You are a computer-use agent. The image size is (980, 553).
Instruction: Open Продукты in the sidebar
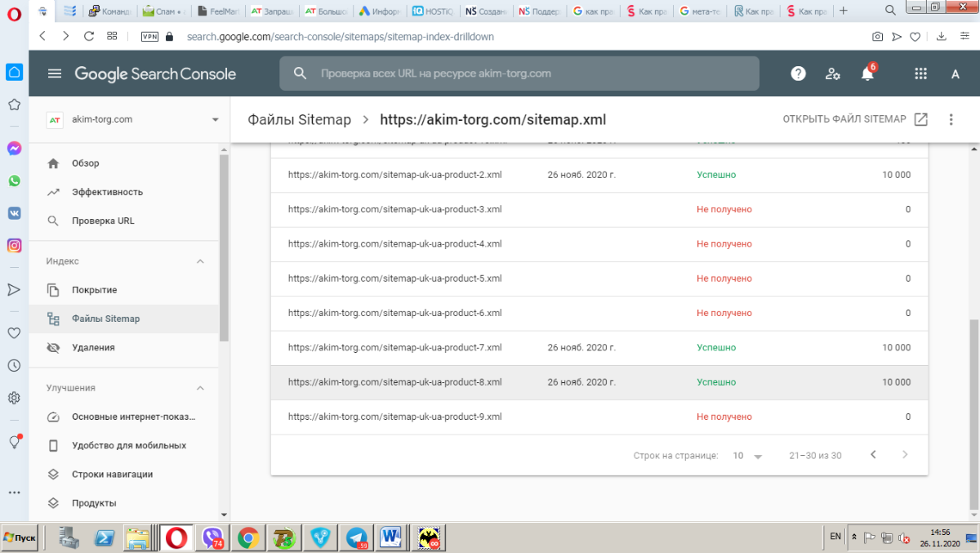[124, 502]
